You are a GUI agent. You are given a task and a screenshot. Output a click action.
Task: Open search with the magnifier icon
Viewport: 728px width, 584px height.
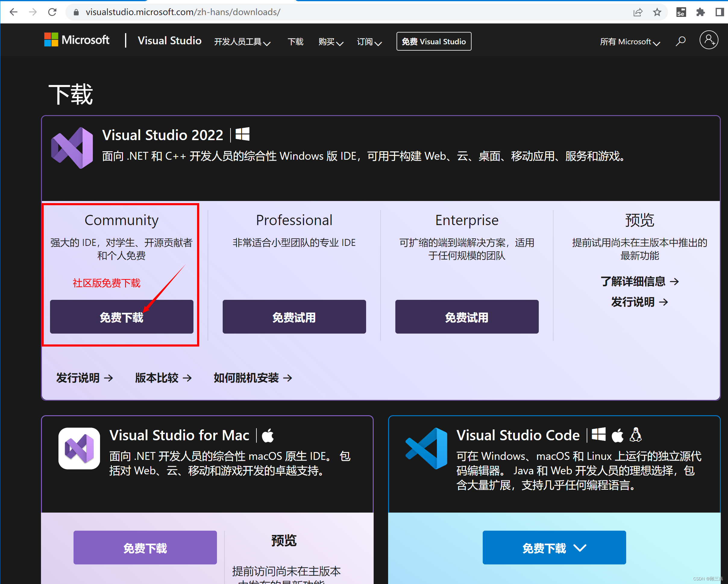680,41
